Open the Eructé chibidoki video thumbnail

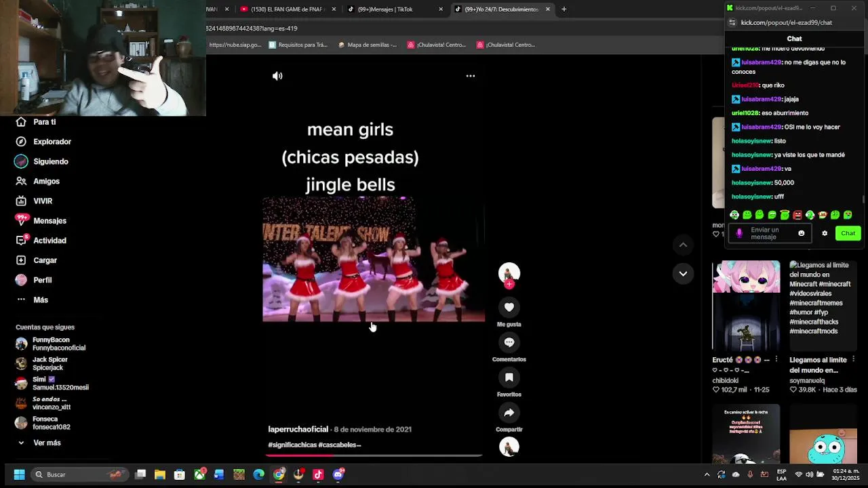click(746, 306)
